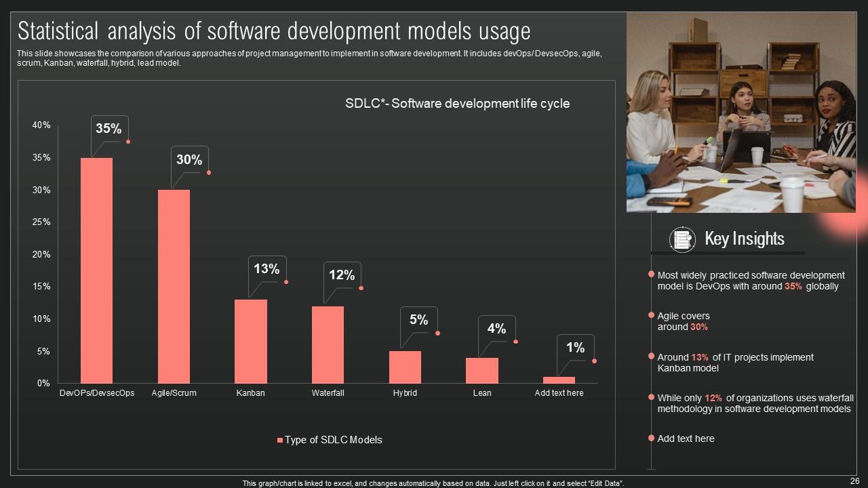Click the Waterfall 12% bar
Image resolution: width=868 pixels, height=488 pixels.
click(x=328, y=344)
